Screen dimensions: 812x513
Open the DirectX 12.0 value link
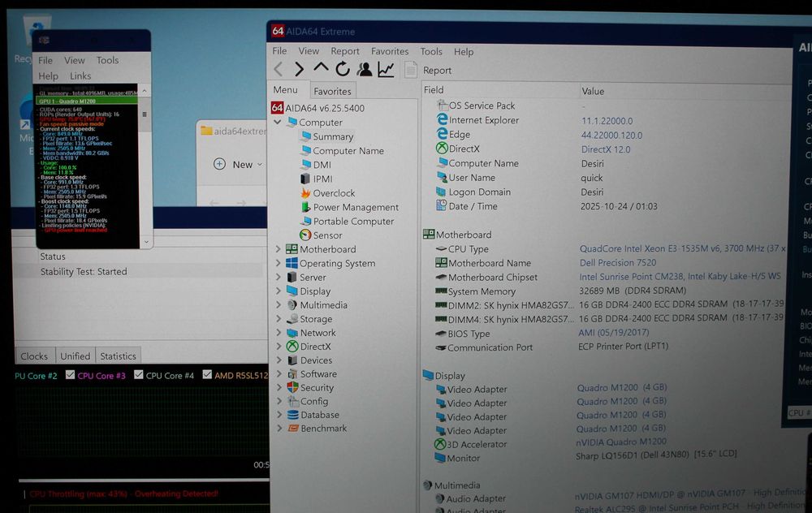click(x=606, y=149)
